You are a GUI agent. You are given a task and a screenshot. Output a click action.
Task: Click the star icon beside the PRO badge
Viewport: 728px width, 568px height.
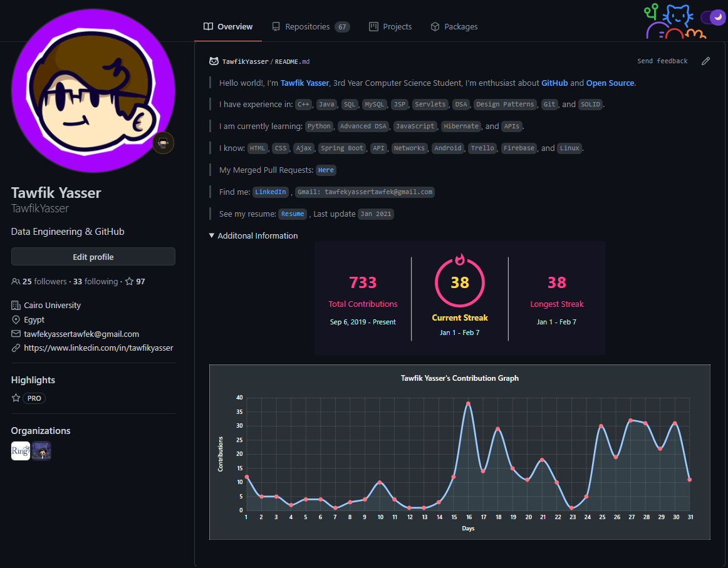coord(15,398)
